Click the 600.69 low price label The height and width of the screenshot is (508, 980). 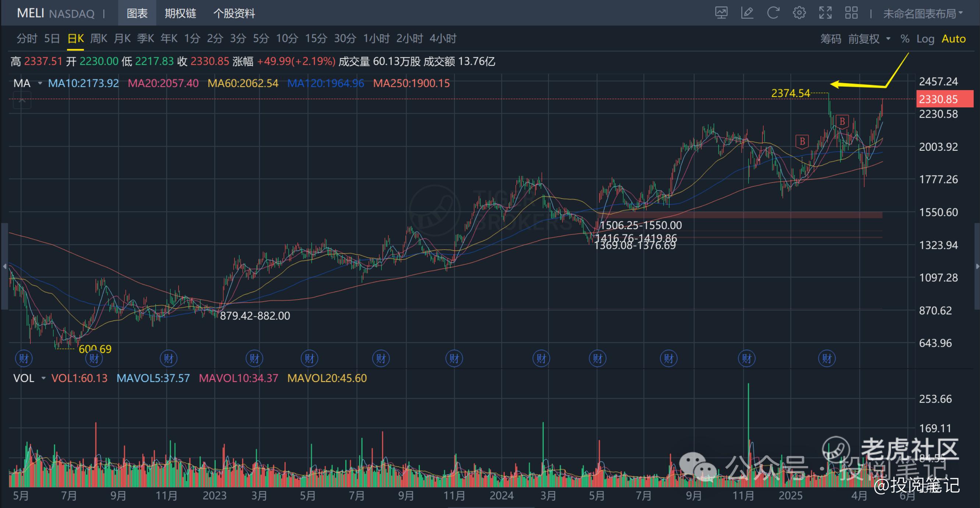click(95, 349)
